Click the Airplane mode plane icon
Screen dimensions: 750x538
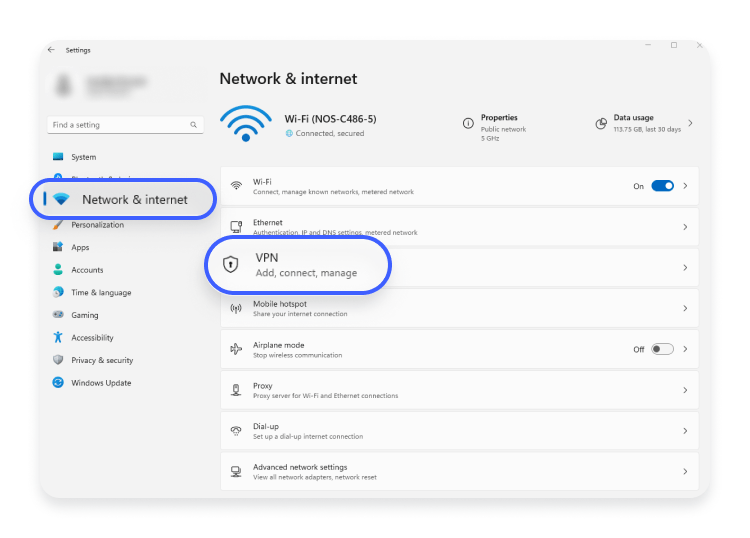pos(236,349)
